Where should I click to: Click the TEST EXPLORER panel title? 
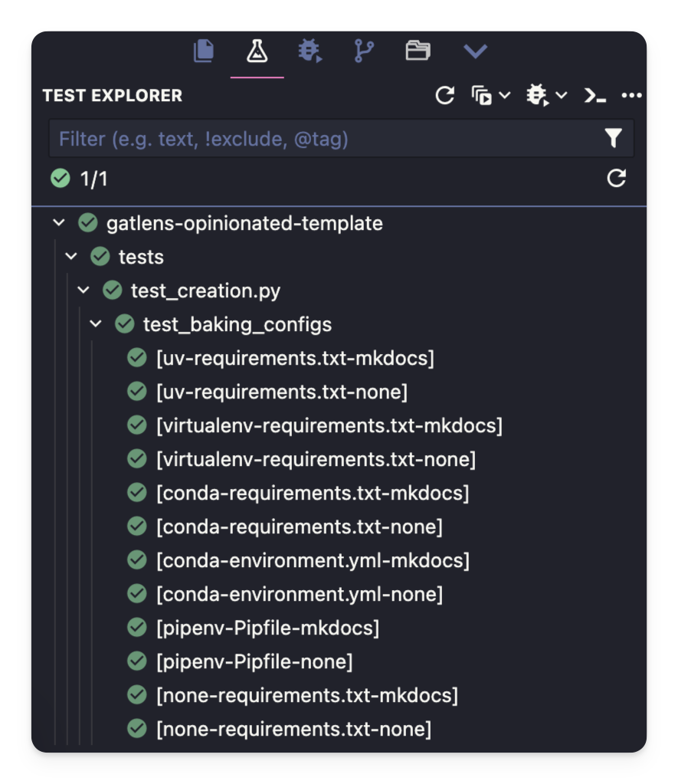point(113,96)
